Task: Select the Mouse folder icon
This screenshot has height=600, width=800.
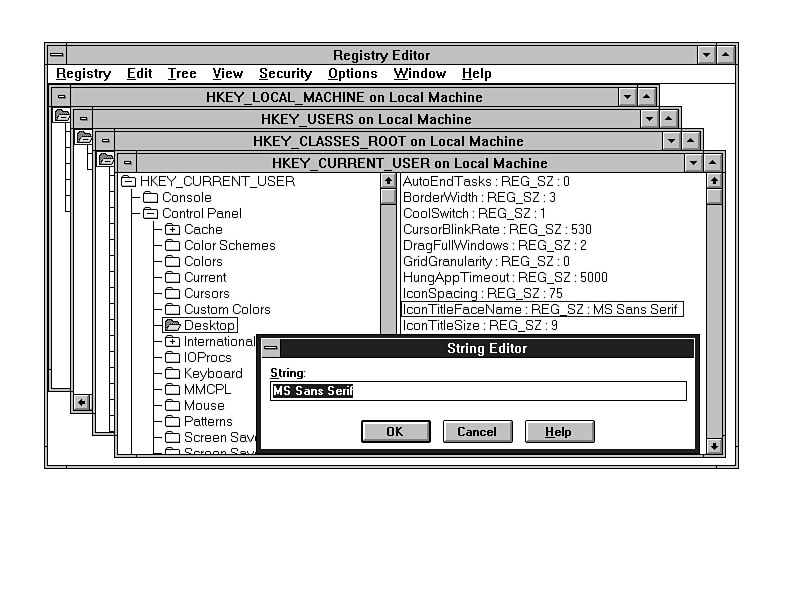Action: (x=172, y=405)
